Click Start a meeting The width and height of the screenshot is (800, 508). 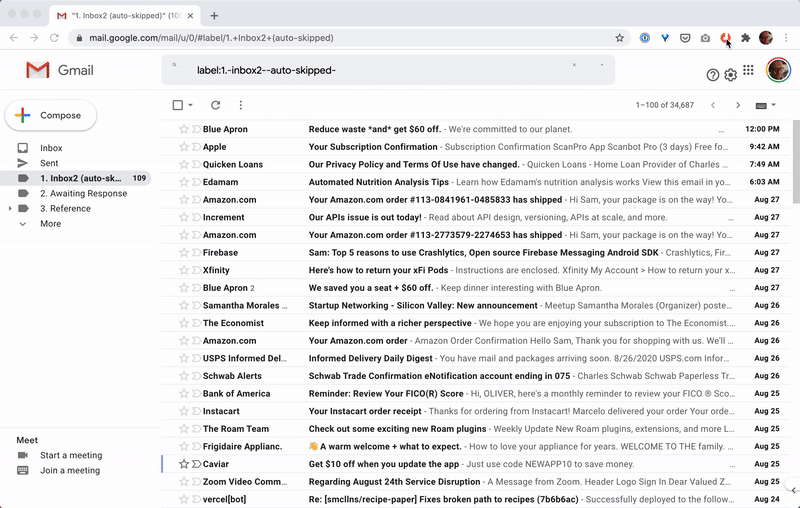pos(71,455)
